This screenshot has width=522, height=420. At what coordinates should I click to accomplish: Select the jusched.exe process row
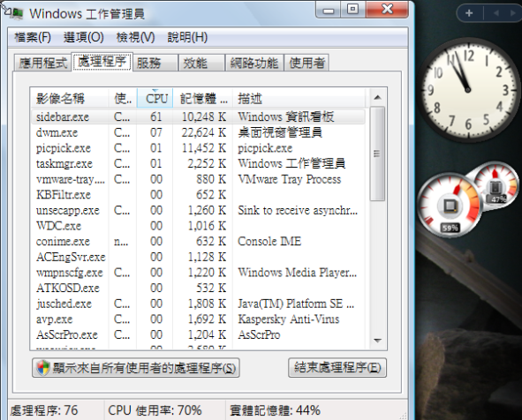pyautogui.click(x=198, y=304)
